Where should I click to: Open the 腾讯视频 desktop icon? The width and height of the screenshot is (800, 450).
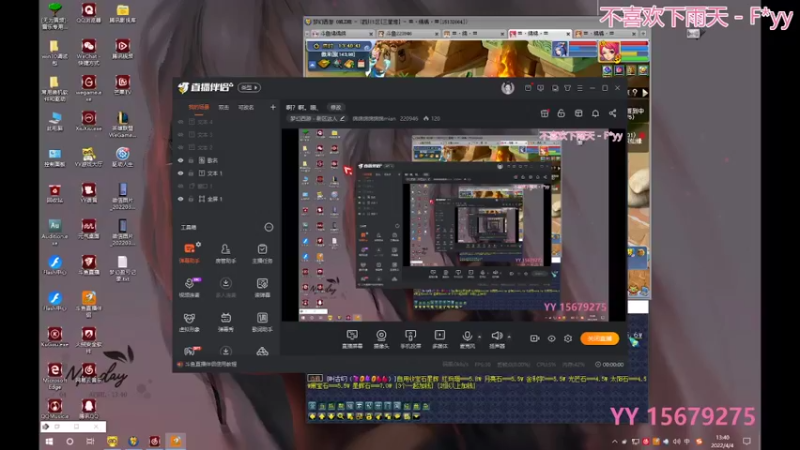click(122, 49)
